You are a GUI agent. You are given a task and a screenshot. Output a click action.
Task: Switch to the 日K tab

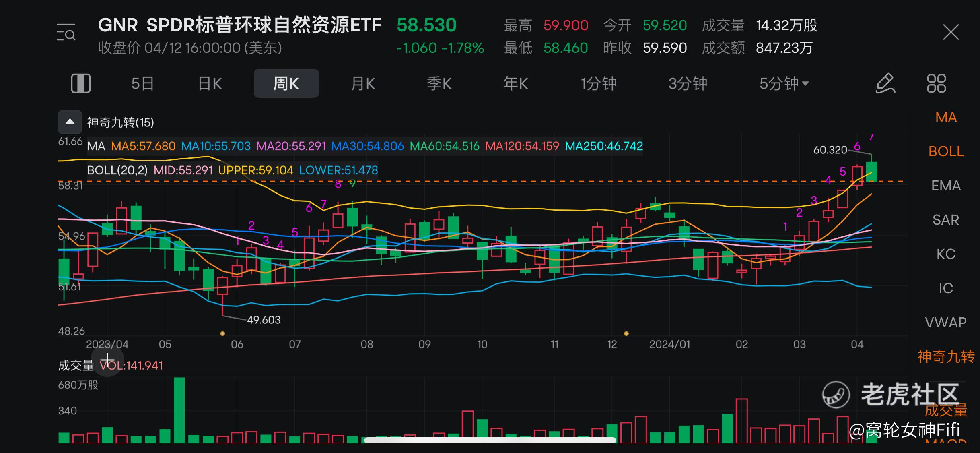click(210, 84)
